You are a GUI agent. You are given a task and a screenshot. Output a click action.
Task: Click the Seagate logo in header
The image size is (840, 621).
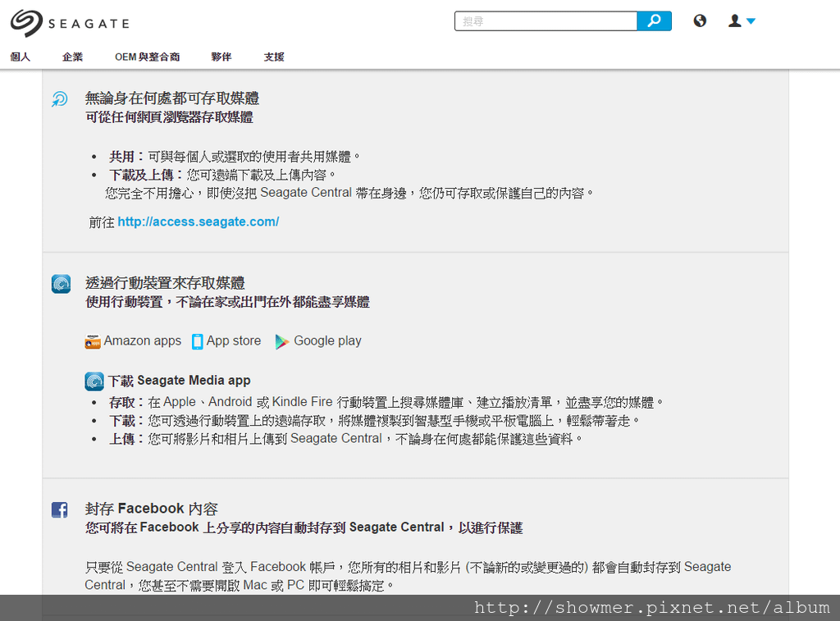tap(70, 24)
